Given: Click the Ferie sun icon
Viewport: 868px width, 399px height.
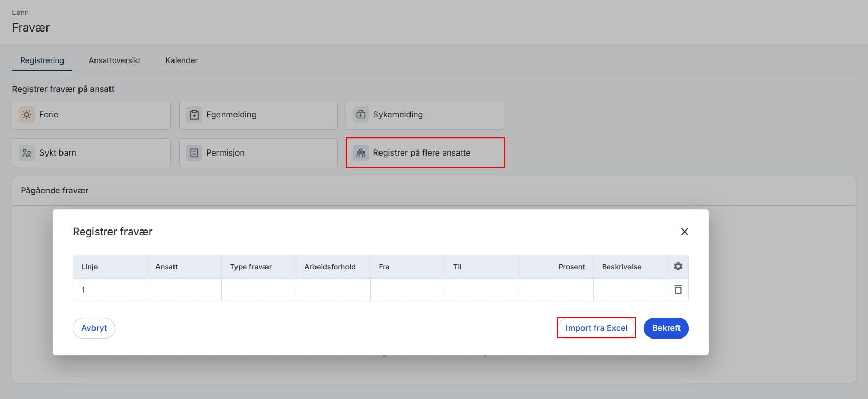Looking at the screenshot, I should pyautogui.click(x=27, y=115).
